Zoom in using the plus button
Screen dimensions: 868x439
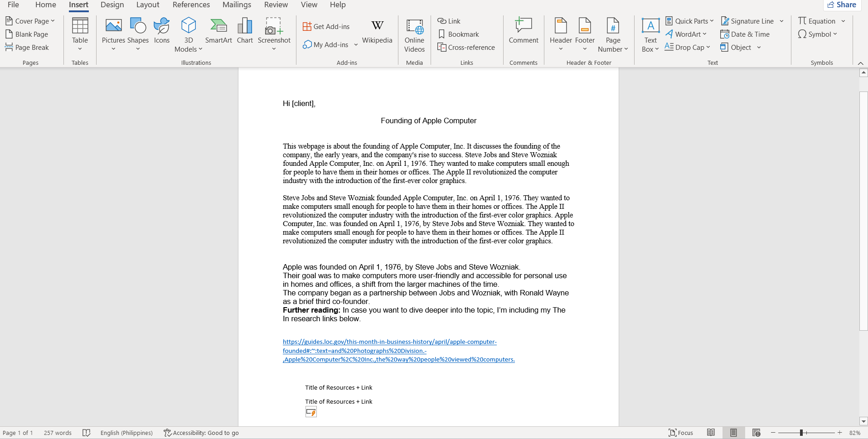tap(840, 433)
